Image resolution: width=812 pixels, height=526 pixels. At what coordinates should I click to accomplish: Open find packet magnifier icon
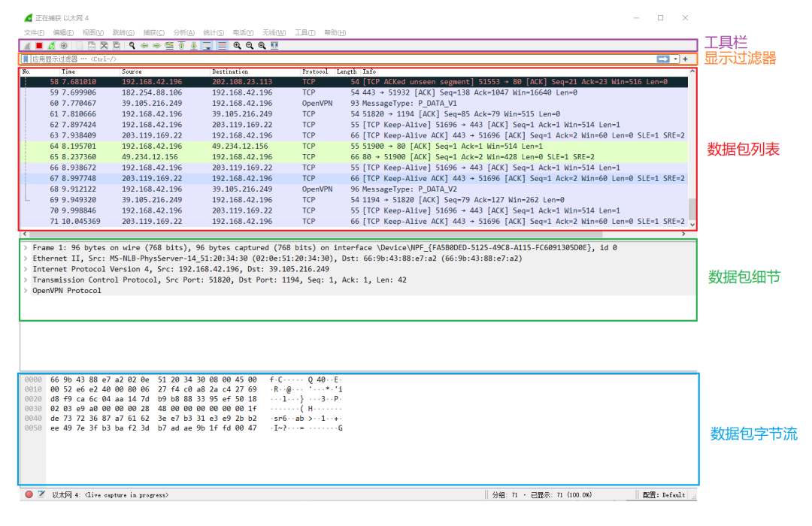point(132,46)
